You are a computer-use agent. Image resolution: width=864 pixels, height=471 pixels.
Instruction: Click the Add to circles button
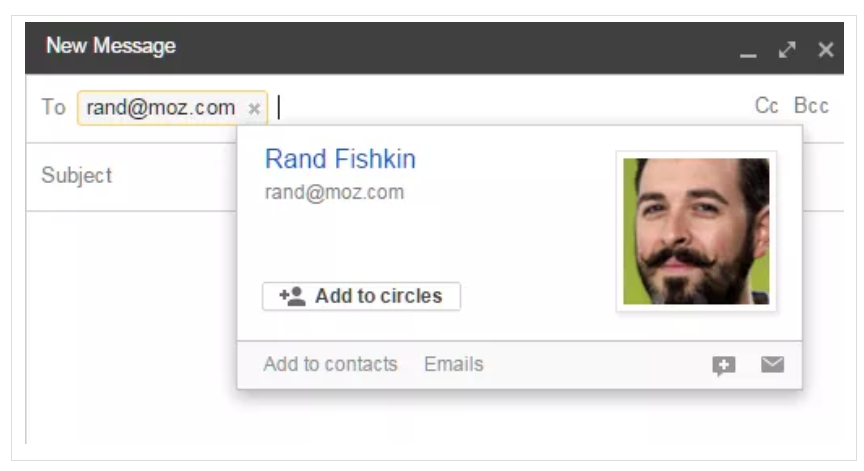click(361, 296)
